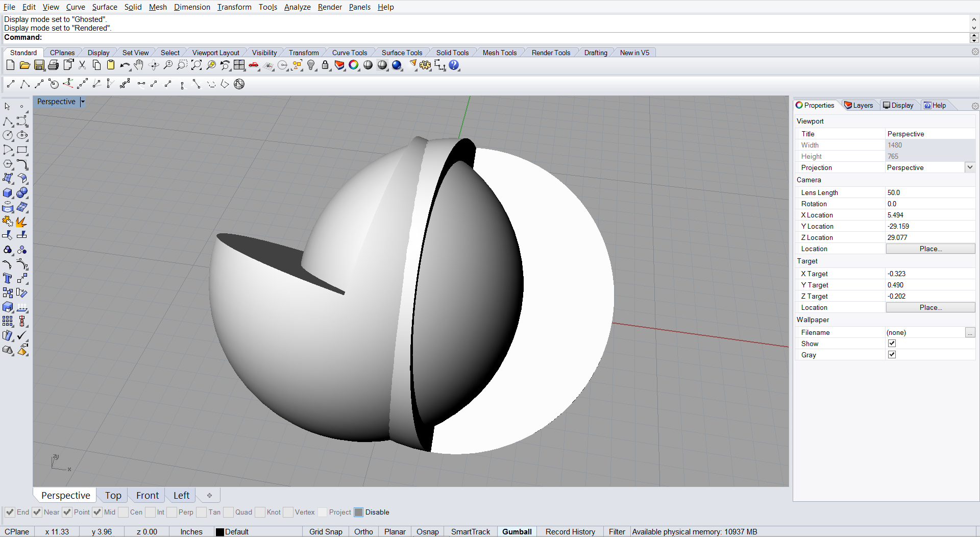Browse wallpaper filename with ellipsis button
Image resolution: width=980 pixels, height=537 pixels.
970,332
